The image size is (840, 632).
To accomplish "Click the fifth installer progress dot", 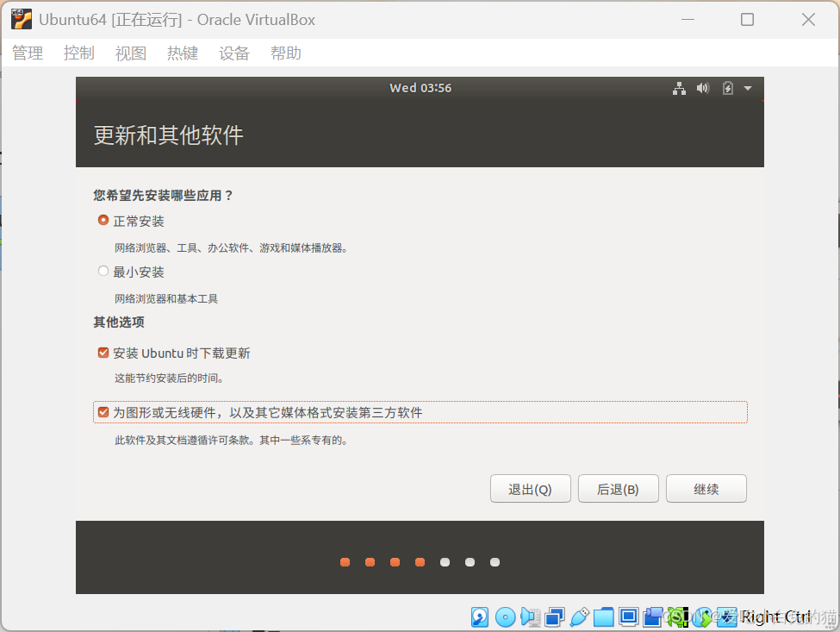I will pos(445,562).
